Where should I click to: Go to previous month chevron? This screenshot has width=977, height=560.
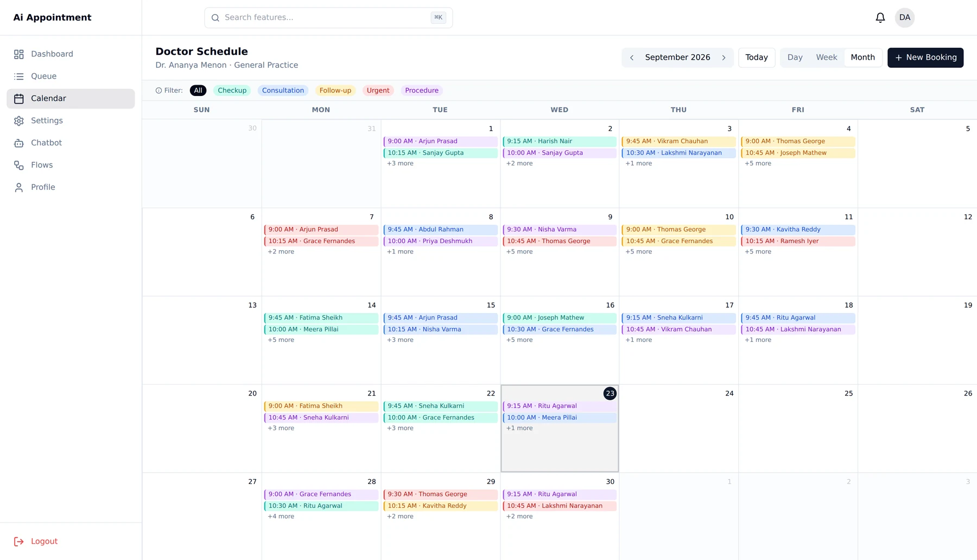632,58
